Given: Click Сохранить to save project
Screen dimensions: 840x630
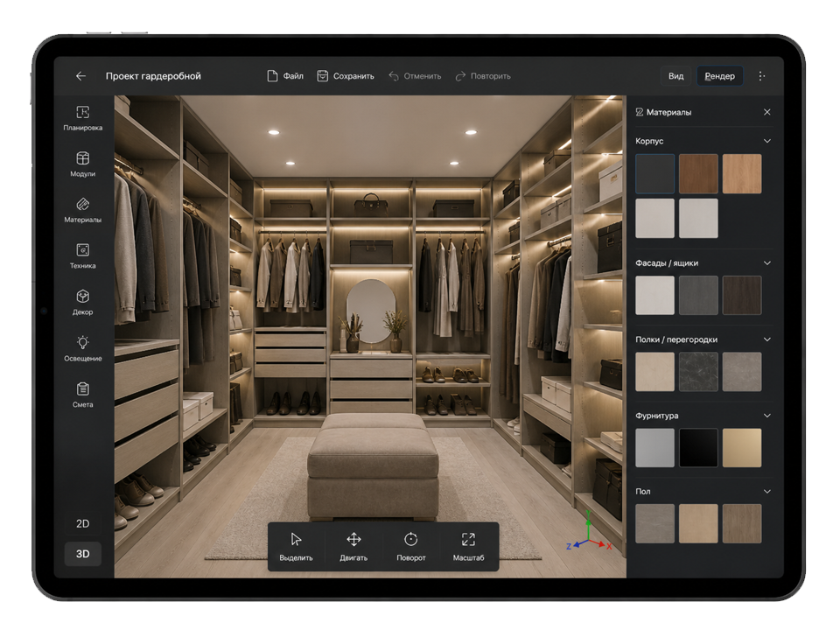Looking at the screenshot, I should pyautogui.click(x=346, y=76).
